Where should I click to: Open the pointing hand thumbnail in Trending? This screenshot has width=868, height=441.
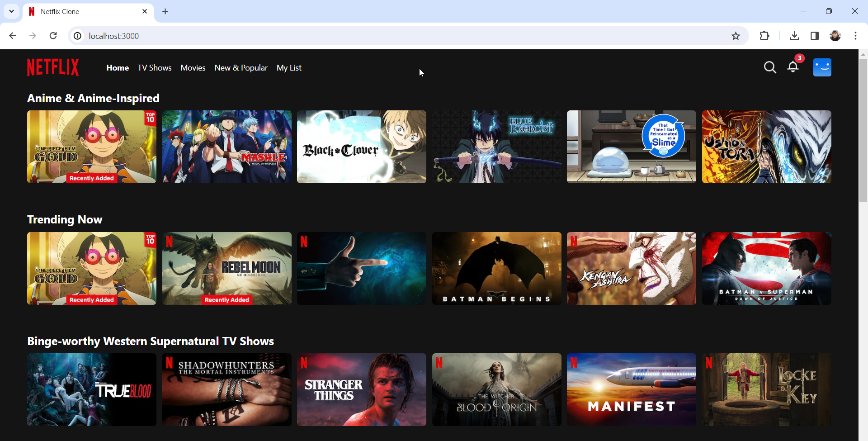click(x=362, y=268)
